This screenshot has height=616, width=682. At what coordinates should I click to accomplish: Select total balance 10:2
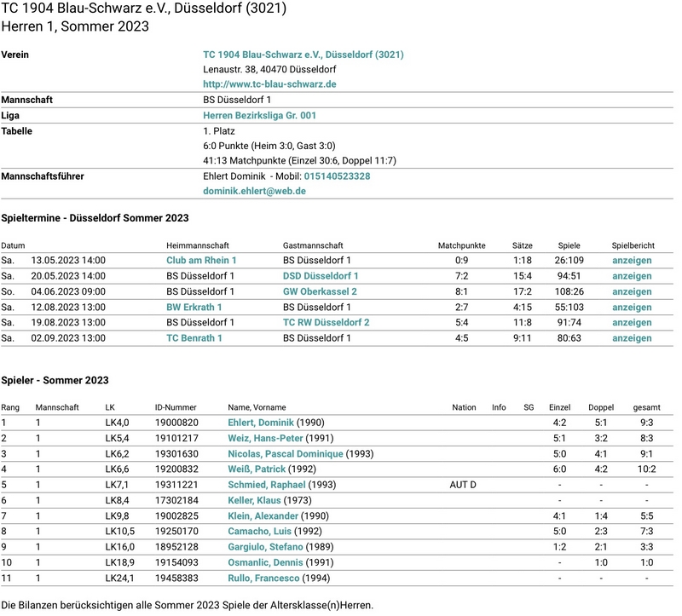[647, 469]
